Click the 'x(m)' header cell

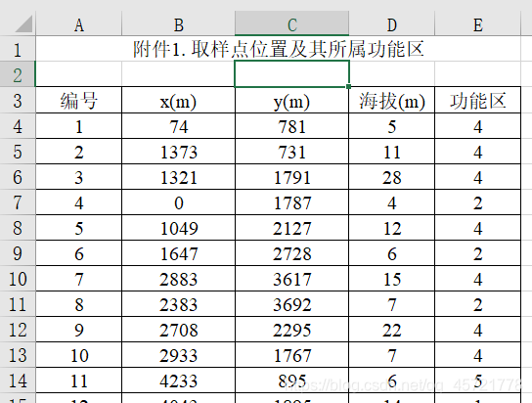(x=178, y=100)
